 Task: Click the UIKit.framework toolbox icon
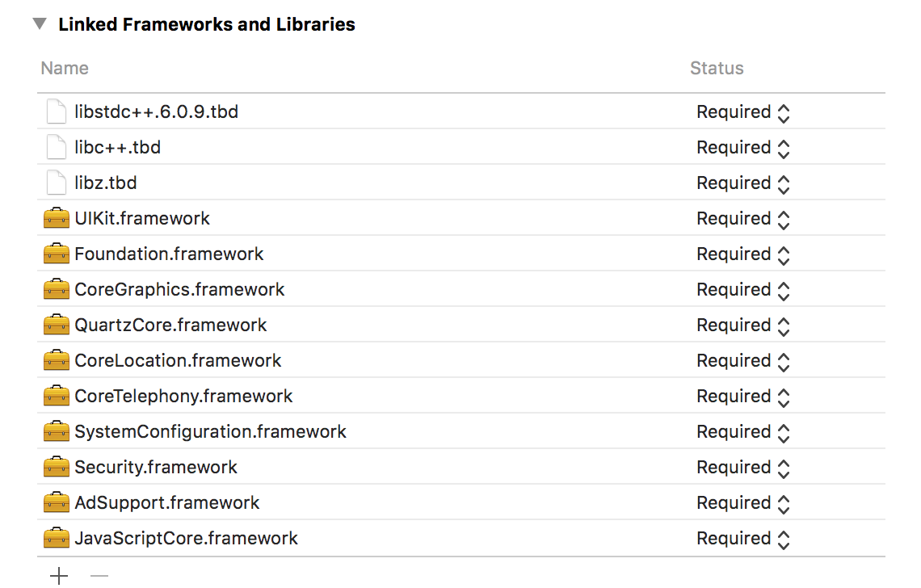click(57, 219)
